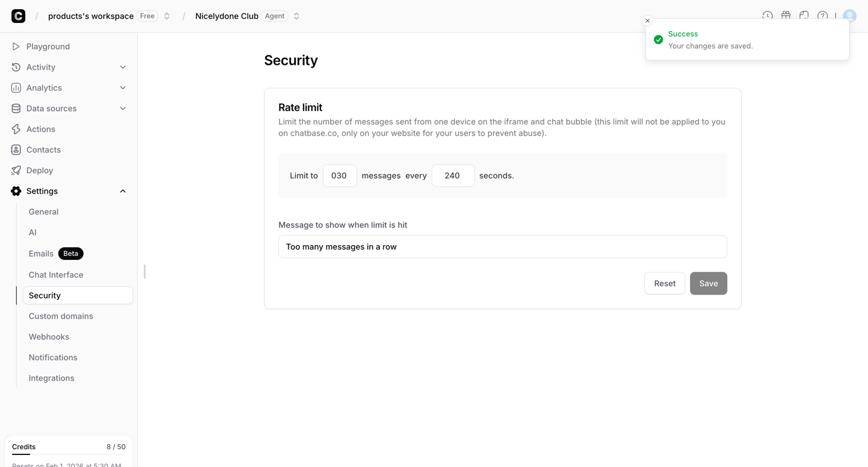This screenshot has width=868, height=467.
Task: Click the limit-hit message text field
Action: point(503,247)
